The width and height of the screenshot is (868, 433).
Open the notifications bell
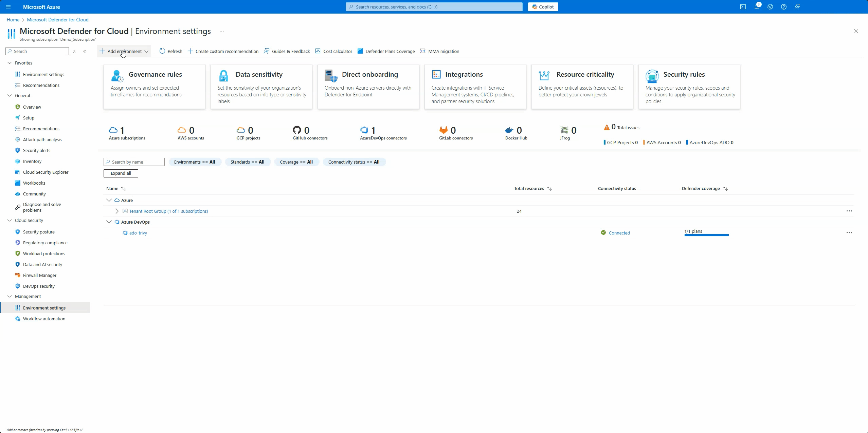coord(757,7)
